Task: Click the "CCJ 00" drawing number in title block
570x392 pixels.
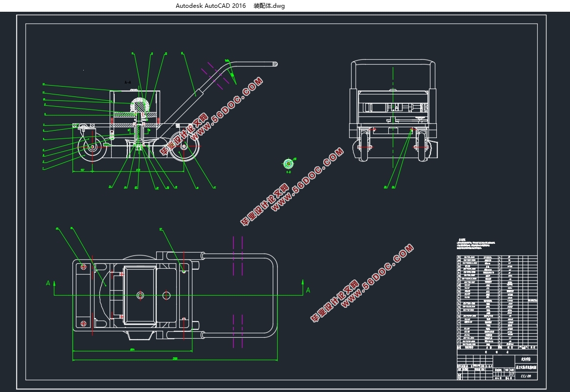Action: click(525, 376)
